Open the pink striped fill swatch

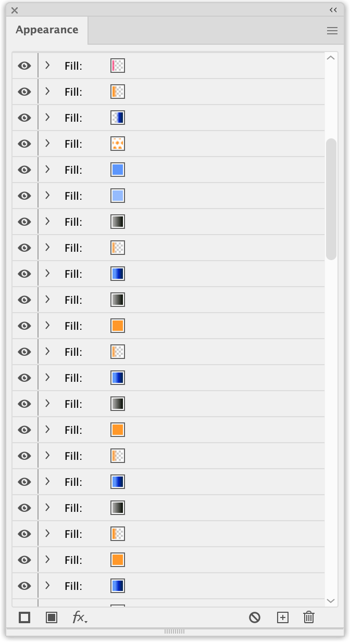(118, 66)
